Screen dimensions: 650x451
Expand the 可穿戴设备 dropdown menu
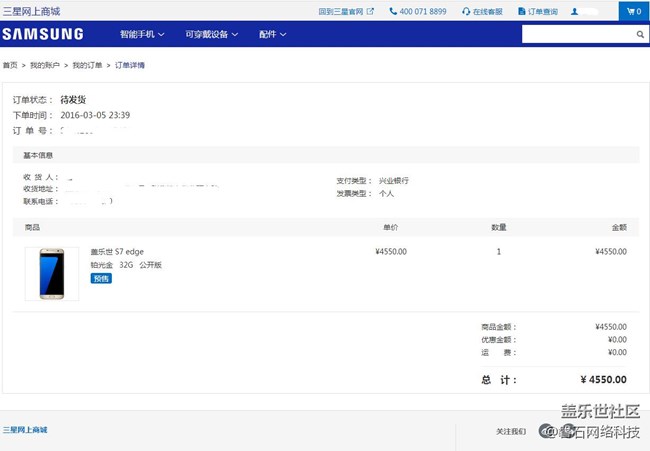point(212,34)
